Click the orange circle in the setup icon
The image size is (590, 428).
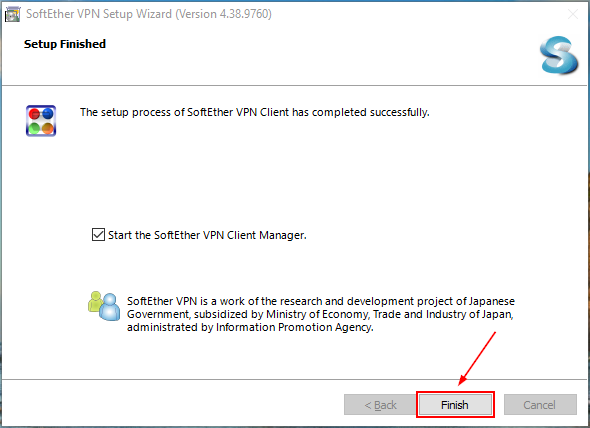[x=47, y=128]
